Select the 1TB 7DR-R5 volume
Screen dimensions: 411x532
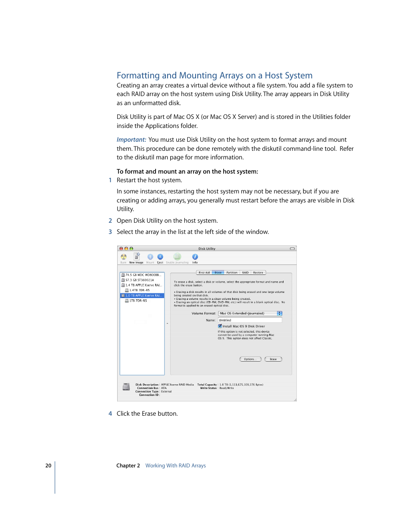[142, 301]
